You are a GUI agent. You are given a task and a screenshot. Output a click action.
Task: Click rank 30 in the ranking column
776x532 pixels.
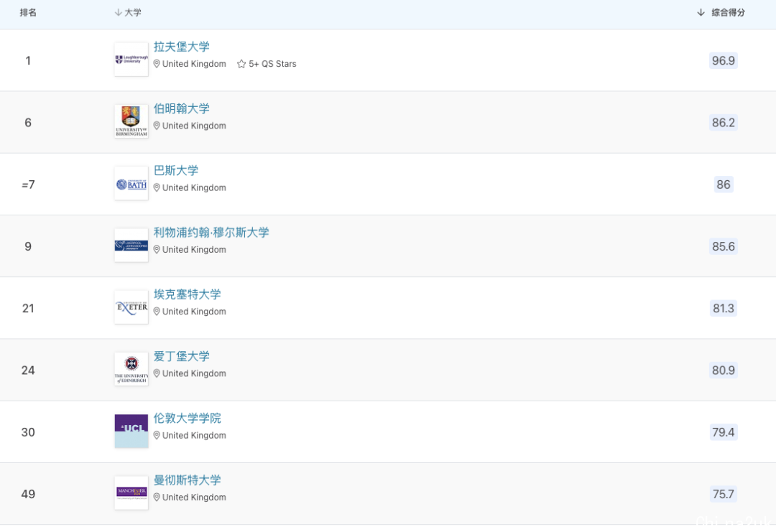coord(28,432)
